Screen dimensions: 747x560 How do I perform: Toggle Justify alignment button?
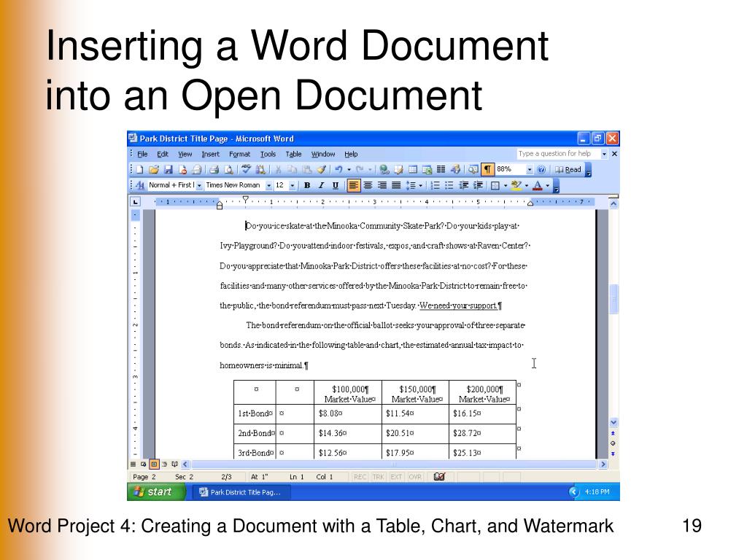tap(396, 185)
